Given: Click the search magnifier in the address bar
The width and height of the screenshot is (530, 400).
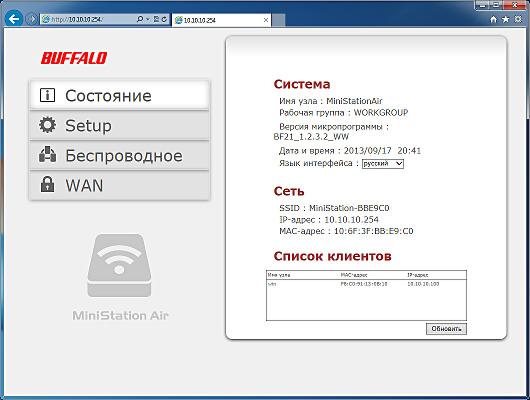Looking at the screenshot, I should (x=140, y=19).
